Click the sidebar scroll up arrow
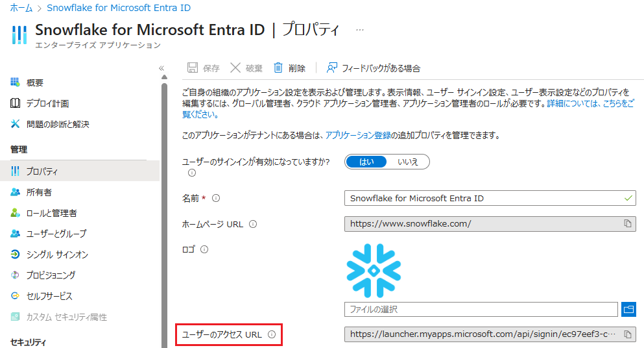 click(164, 77)
